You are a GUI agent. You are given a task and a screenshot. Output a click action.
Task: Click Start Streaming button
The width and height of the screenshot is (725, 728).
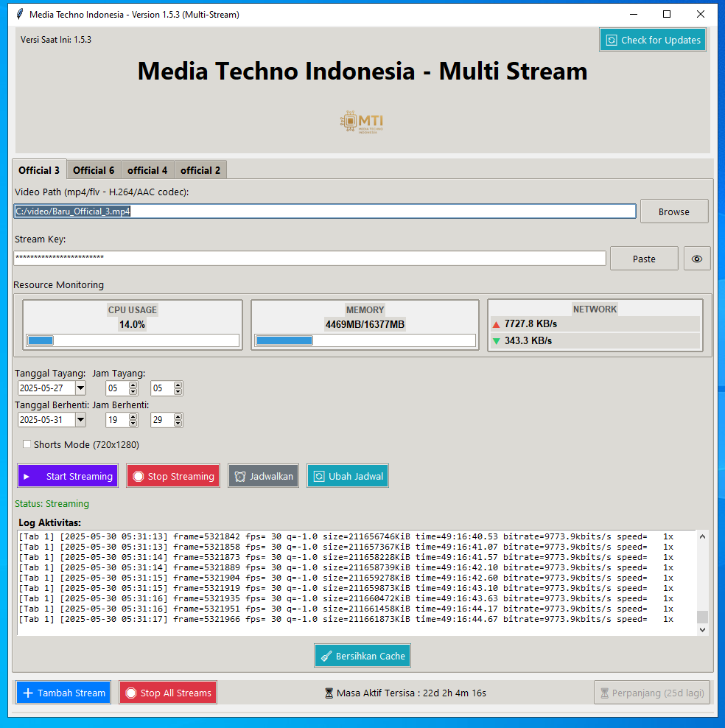coord(68,476)
